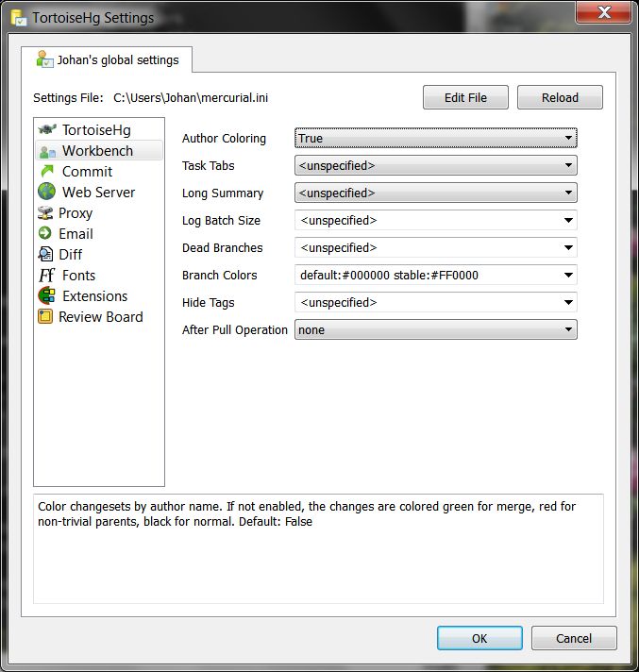The image size is (639, 672).
Task: Close the TortoiseHg Settings window
Action: (x=603, y=12)
